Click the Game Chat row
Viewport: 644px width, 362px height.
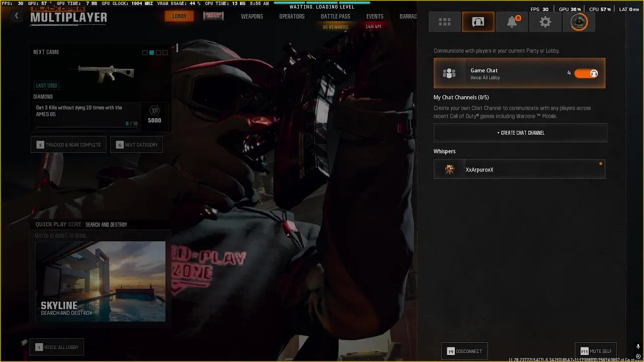tap(519, 73)
